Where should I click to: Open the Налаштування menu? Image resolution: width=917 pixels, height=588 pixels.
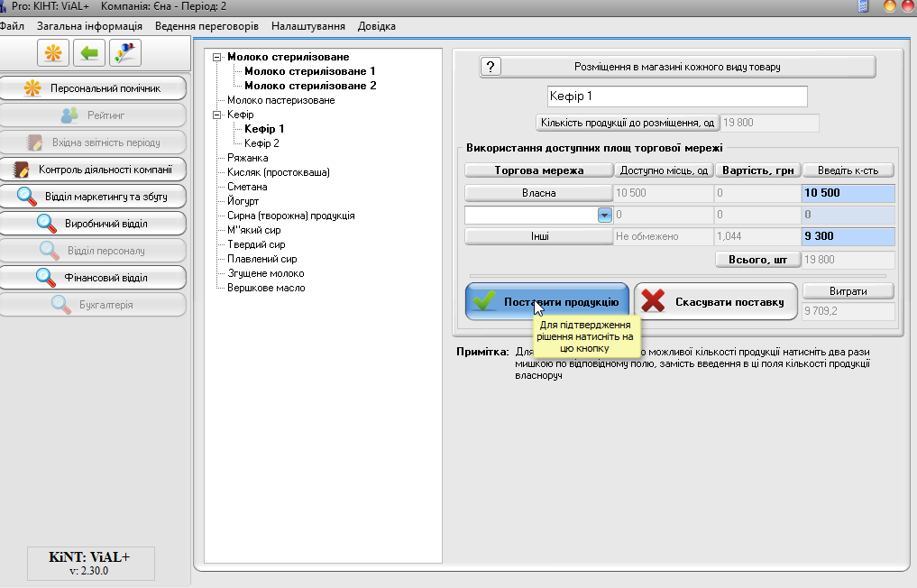tap(308, 26)
